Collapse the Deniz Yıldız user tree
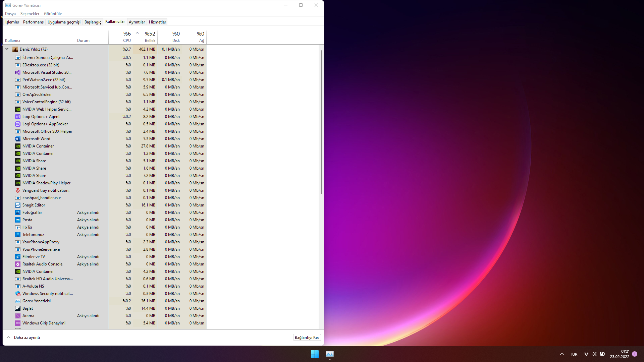644x362 pixels. pyautogui.click(x=7, y=49)
